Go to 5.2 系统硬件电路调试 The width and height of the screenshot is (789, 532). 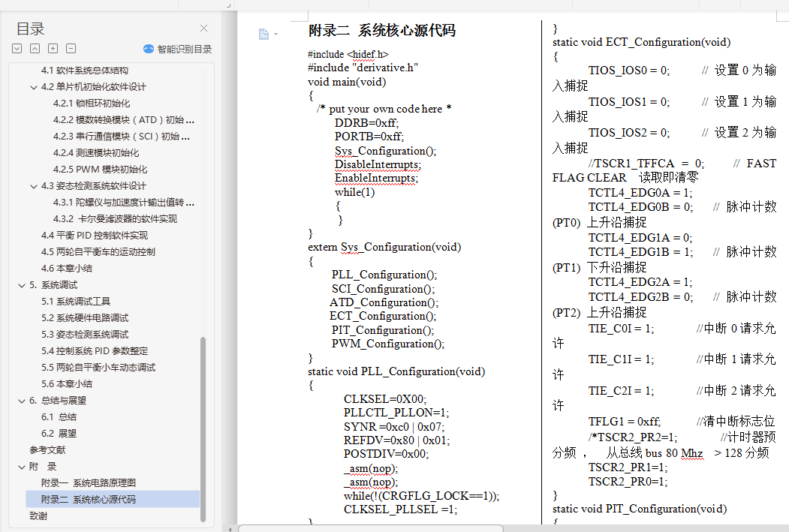pos(85,318)
